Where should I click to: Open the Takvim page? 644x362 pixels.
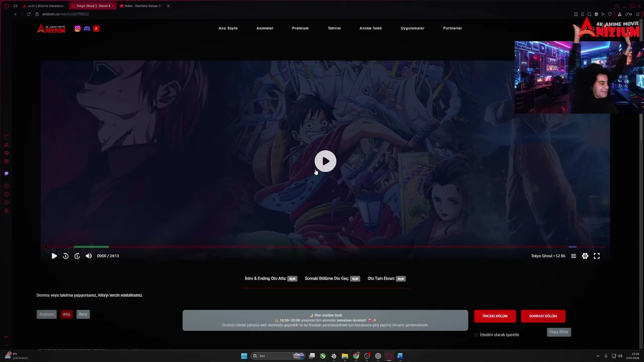click(x=334, y=28)
